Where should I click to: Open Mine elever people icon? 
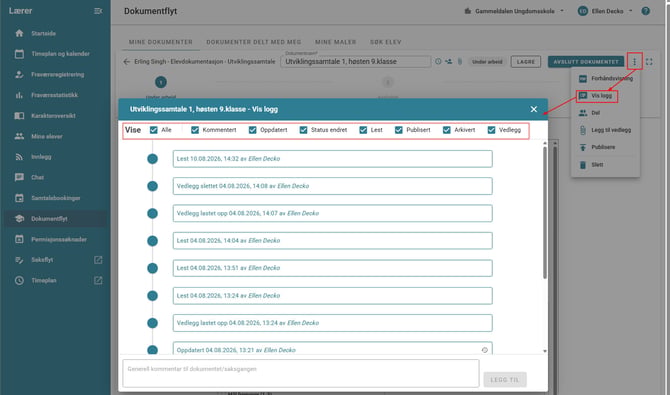tap(19, 136)
